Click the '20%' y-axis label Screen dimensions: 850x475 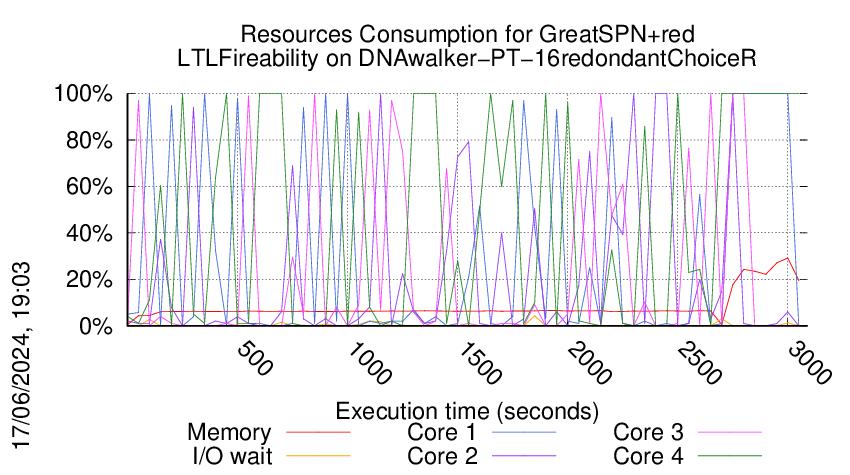[89, 280]
